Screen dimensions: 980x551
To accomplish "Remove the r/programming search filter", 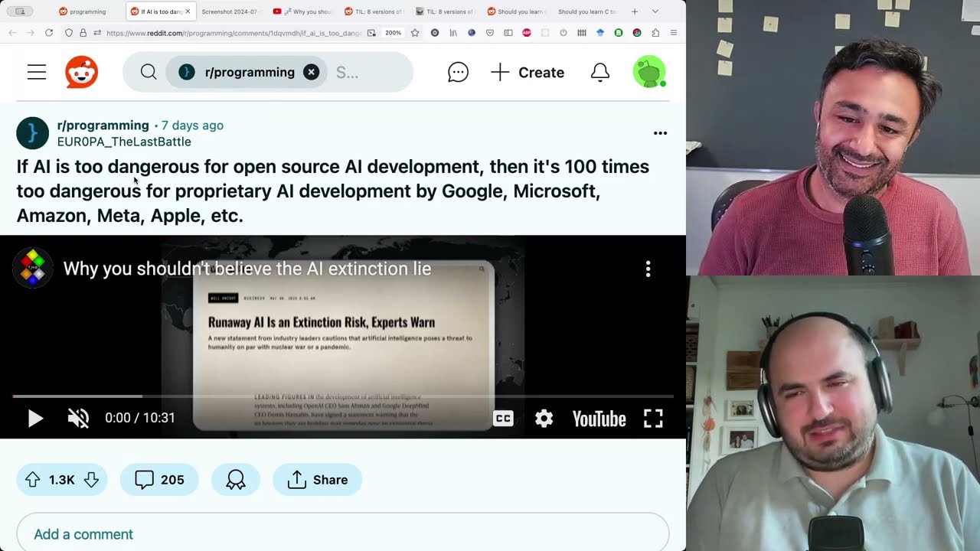I will pos(311,72).
